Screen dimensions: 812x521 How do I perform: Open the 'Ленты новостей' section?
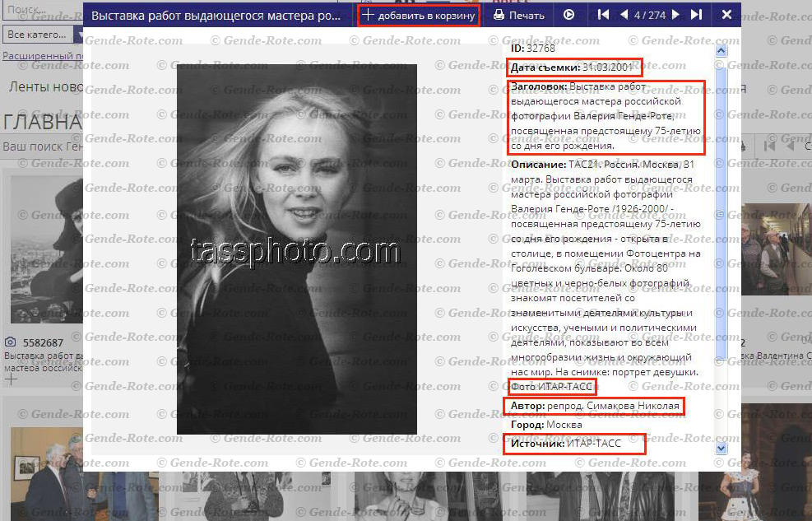[41, 86]
